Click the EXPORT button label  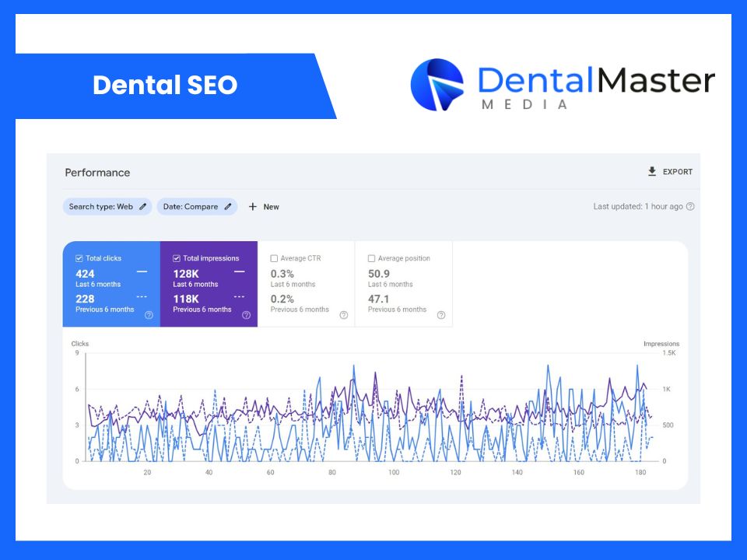click(x=678, y=172)
